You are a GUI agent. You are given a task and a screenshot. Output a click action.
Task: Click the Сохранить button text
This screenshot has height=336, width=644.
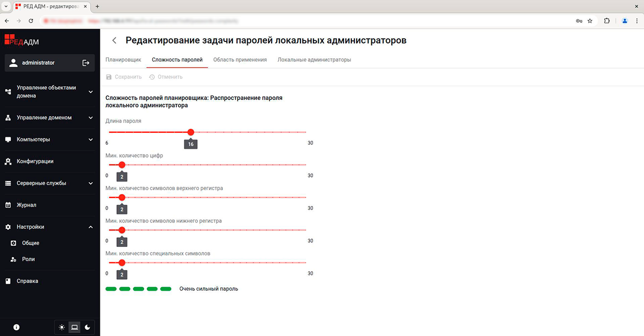[x=128, y=77]
